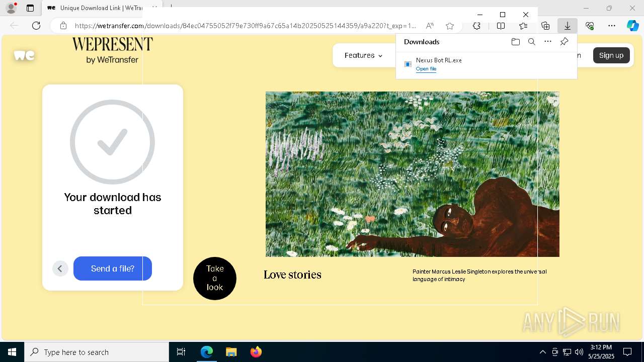Open downloads folder icon in Downloads panel
644x362 pixels.
point(515,42)
